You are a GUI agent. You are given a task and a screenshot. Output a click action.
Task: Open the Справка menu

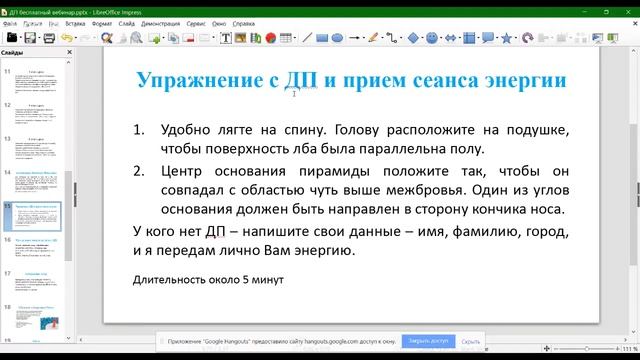coord(244,24)
